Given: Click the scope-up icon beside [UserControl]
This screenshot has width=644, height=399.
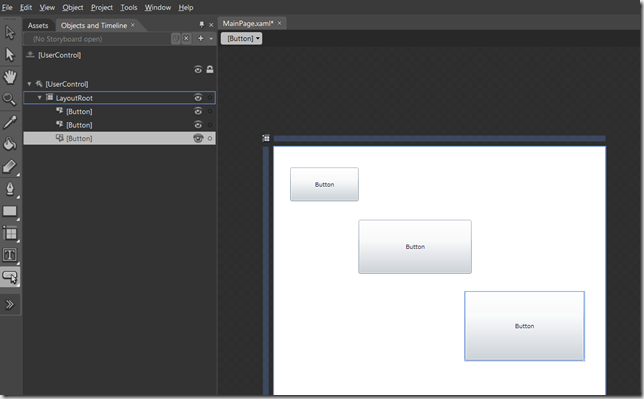Looking at the screenshot, I should [x=30, y=55].
